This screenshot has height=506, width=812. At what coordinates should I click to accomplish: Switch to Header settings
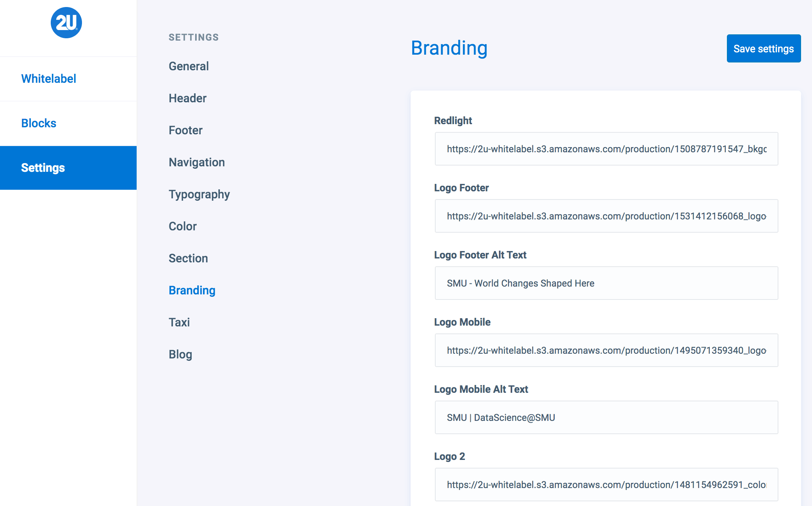(x=187, y=98)
